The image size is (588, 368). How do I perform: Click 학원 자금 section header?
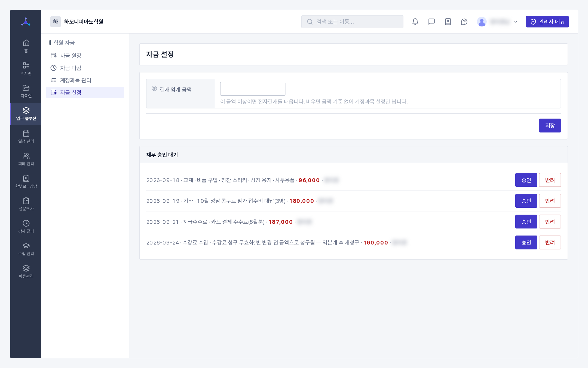(x=64, y=43)
